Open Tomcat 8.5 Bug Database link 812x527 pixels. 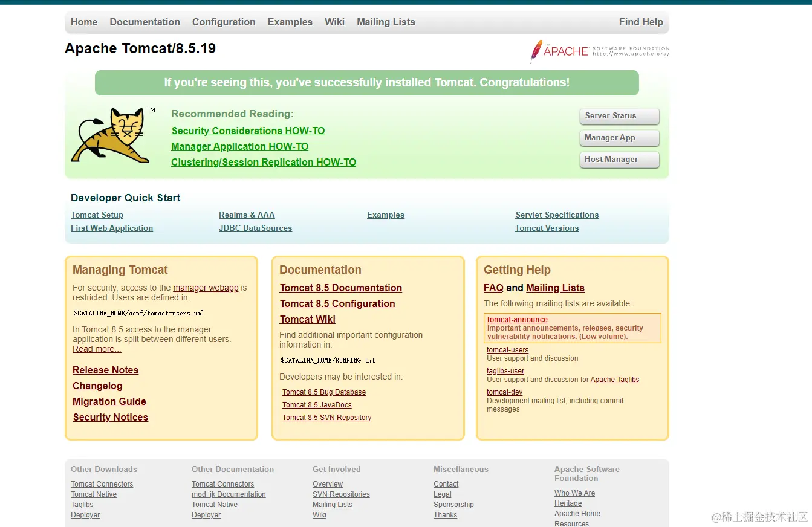324,392
